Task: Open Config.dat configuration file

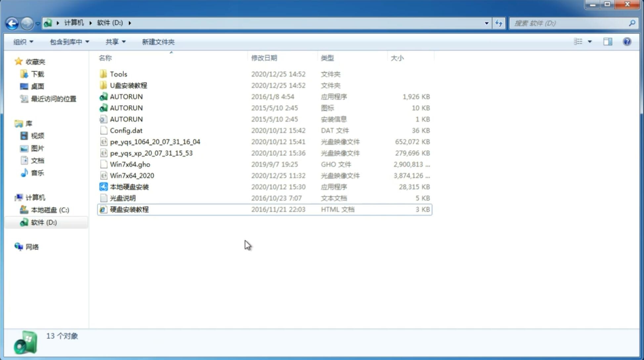Action: click(x=126, y=130)
